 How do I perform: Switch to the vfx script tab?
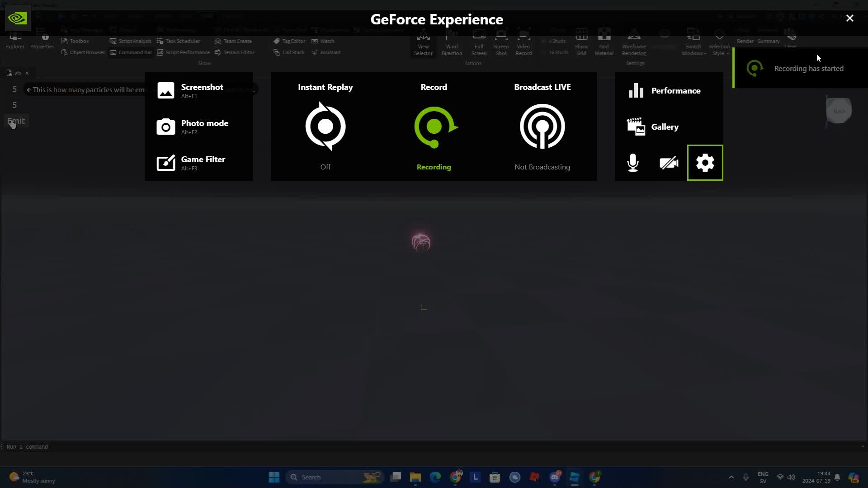[17, 73]
